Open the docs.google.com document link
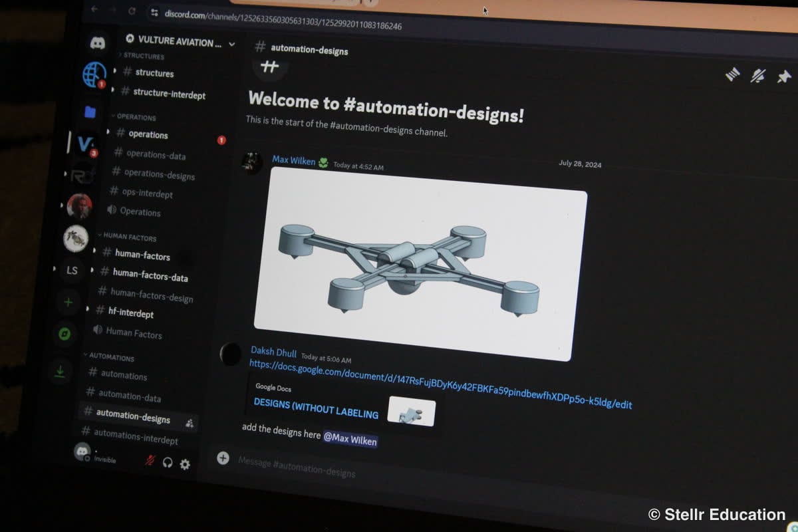The image size is (798, 532). 440,384
